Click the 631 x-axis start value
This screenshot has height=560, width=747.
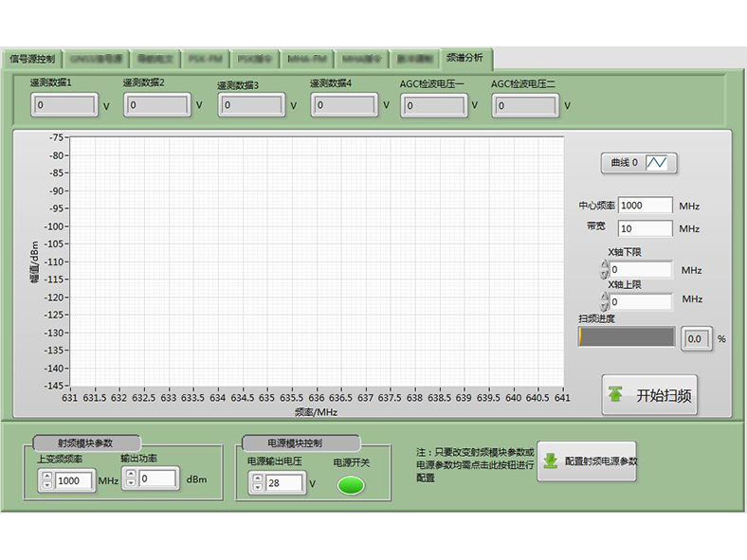coord(69,398)
